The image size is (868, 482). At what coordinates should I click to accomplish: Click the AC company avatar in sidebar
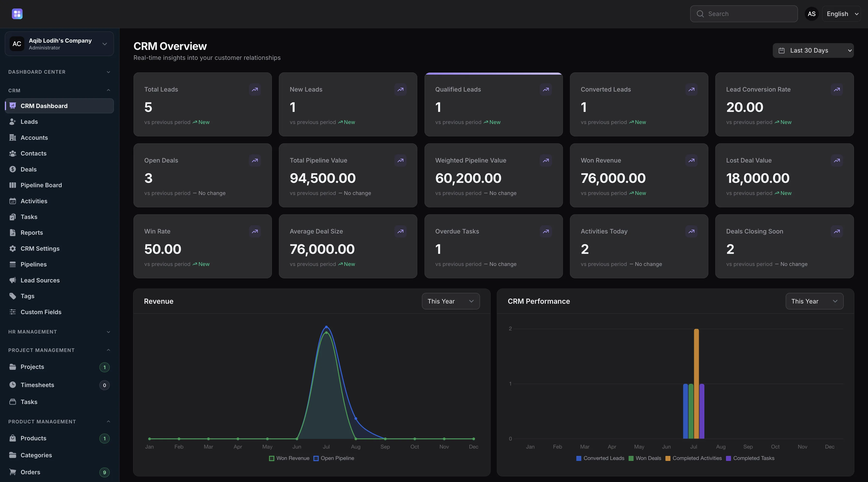tap(17, 44)
